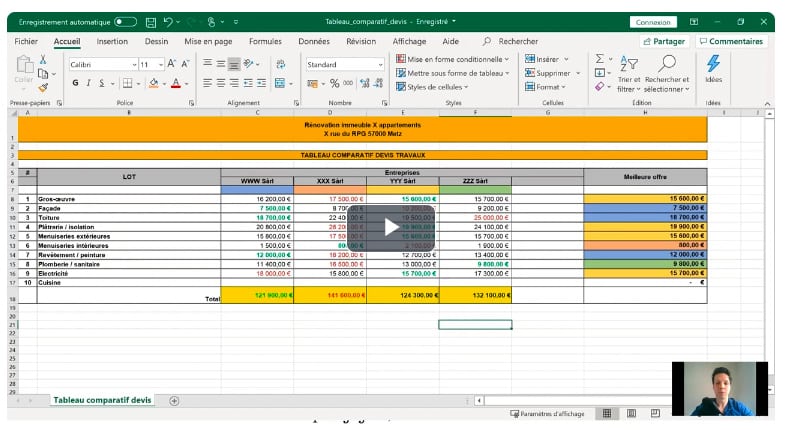Click the increase font size icon

(x=171, y=63)
